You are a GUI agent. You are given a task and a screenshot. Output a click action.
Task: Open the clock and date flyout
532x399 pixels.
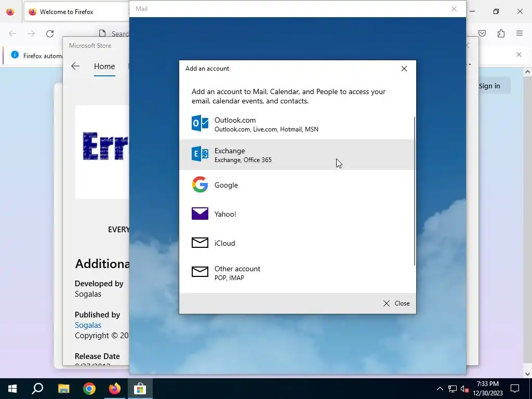pos(487,389)
